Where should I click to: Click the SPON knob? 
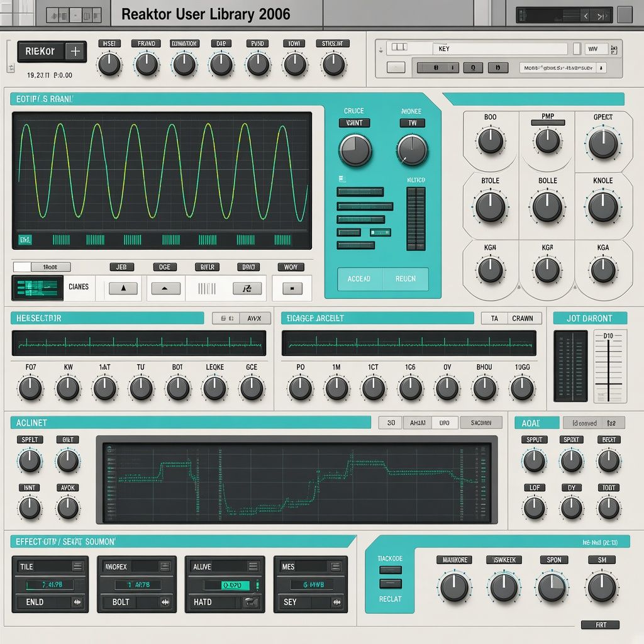click(x=552, y=587)
